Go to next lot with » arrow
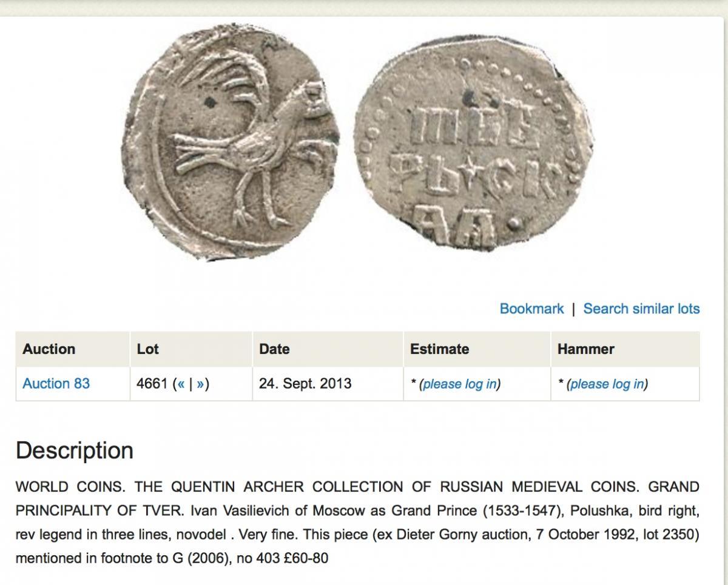The image size is (728, 585). pos(201,384)
